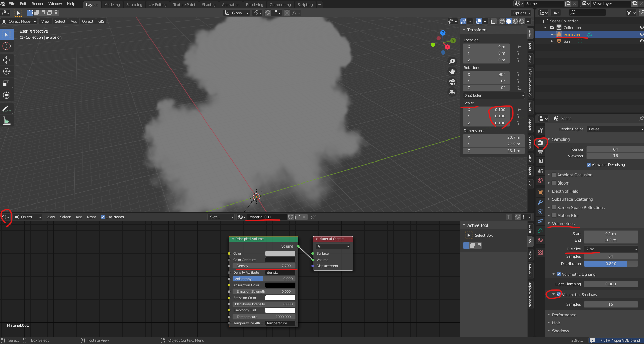Uncheck Use Nodes checkbox

click(x=103, y=217)
